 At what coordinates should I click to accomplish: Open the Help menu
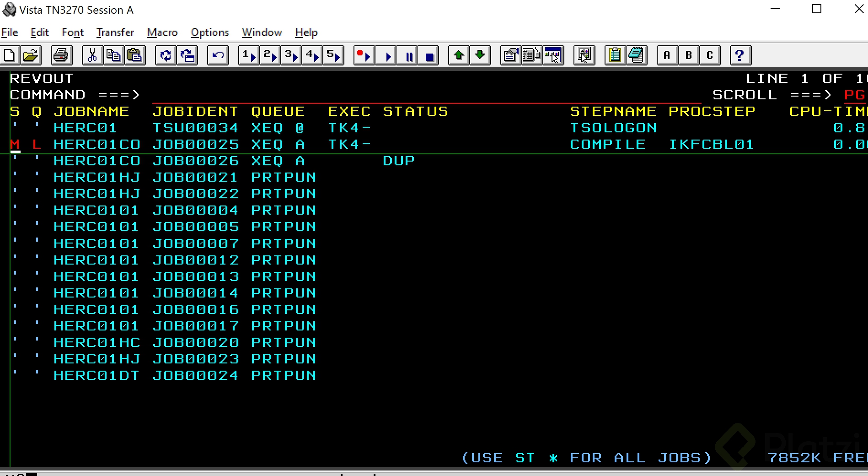(x=306, y=32)
